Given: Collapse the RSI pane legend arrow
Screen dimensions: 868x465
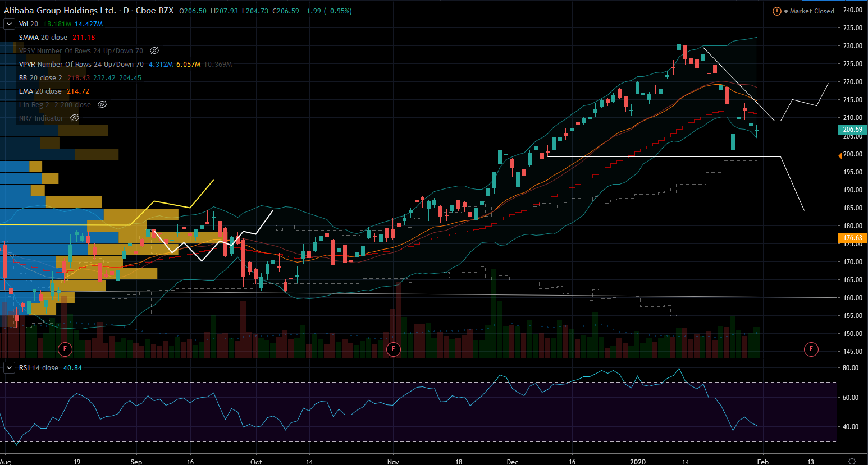Looking at the screenshot, I should [x=9, y=368].
